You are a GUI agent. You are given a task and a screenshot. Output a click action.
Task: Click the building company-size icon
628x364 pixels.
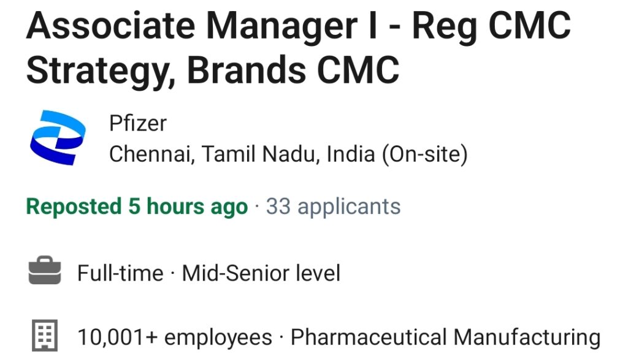[45, 335]
